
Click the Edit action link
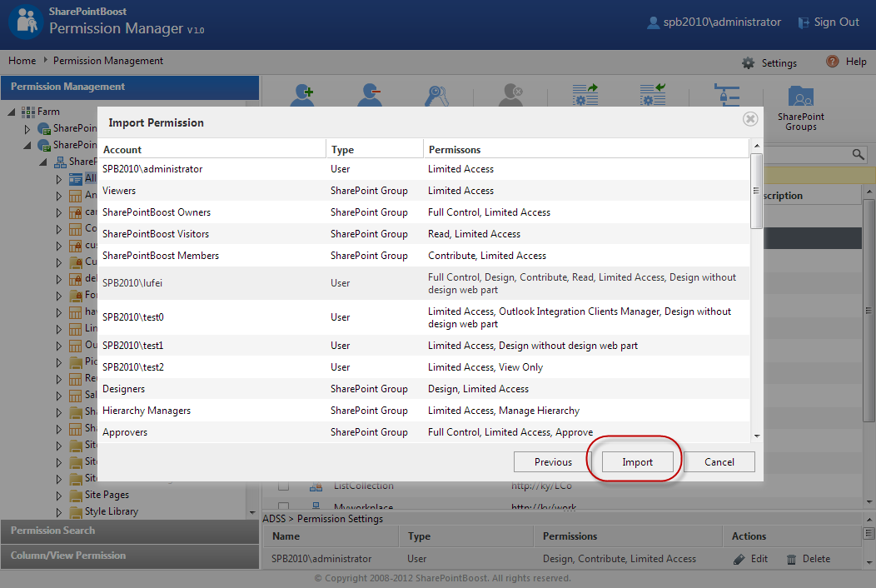click(759, 559)
